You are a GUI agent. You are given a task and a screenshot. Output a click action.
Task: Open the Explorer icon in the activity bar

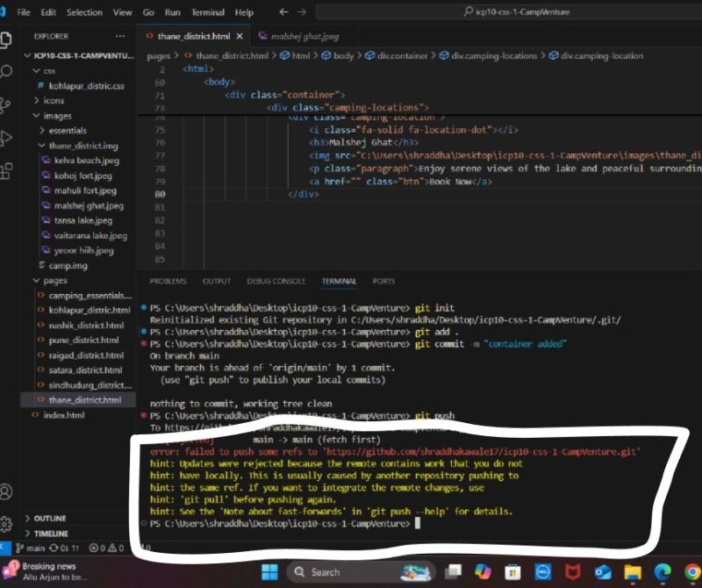pyautogui.click(x=8, y=39)
